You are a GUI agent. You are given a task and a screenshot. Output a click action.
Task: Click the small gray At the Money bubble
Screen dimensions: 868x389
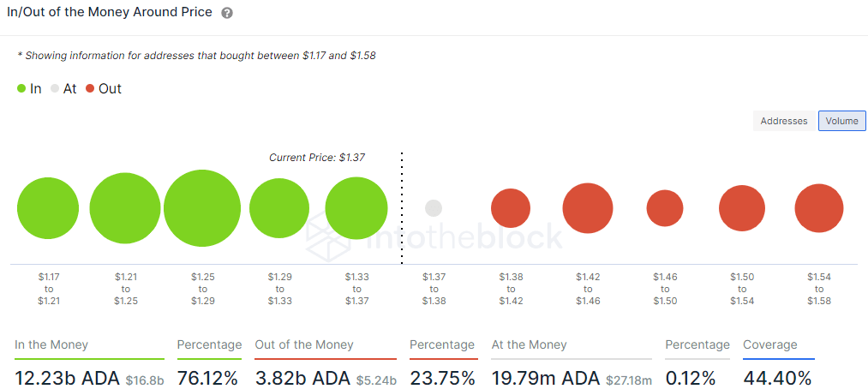(x=434, y=207)
